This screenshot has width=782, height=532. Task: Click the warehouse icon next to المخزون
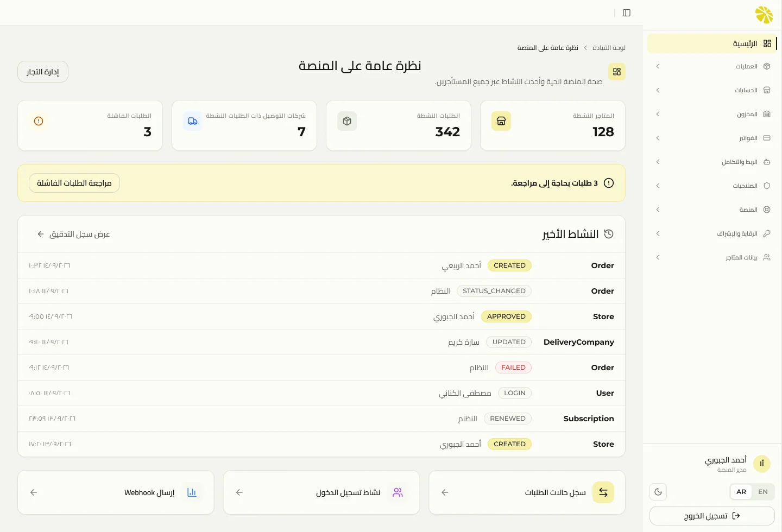click(x=767, y=114)
